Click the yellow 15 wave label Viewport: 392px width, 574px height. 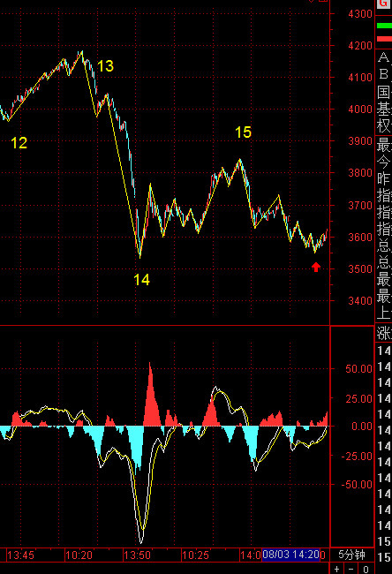tap(243, 132)
